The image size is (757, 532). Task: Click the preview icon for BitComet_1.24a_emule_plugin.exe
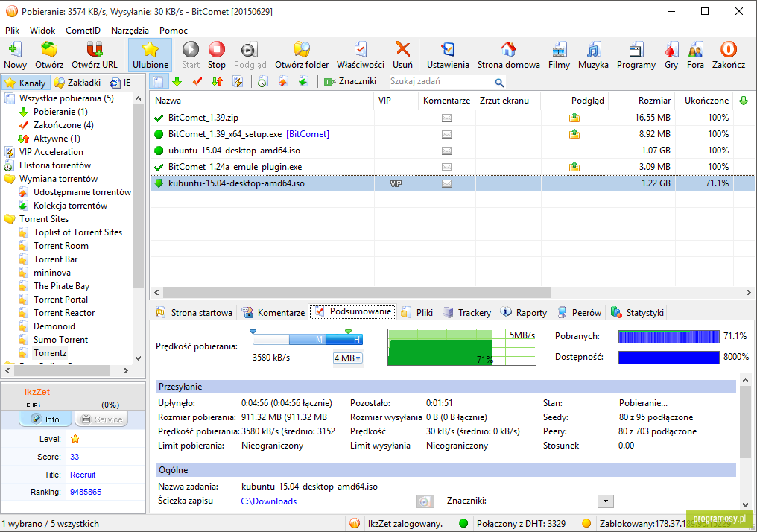click(x=574, y=167)
